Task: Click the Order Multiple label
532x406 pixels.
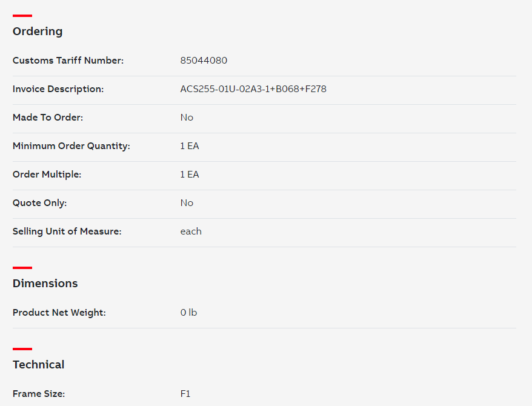Action: (x=47, y=175)
